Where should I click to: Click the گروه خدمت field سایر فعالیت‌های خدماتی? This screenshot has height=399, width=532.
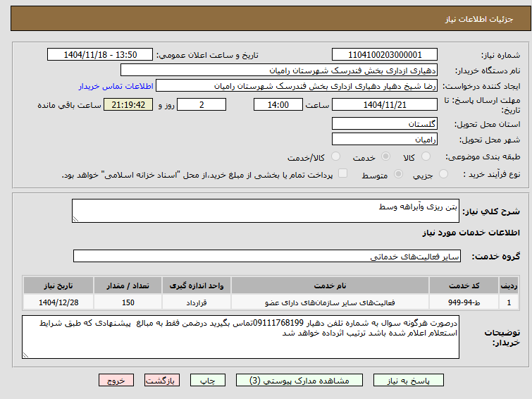pos(267,256)
